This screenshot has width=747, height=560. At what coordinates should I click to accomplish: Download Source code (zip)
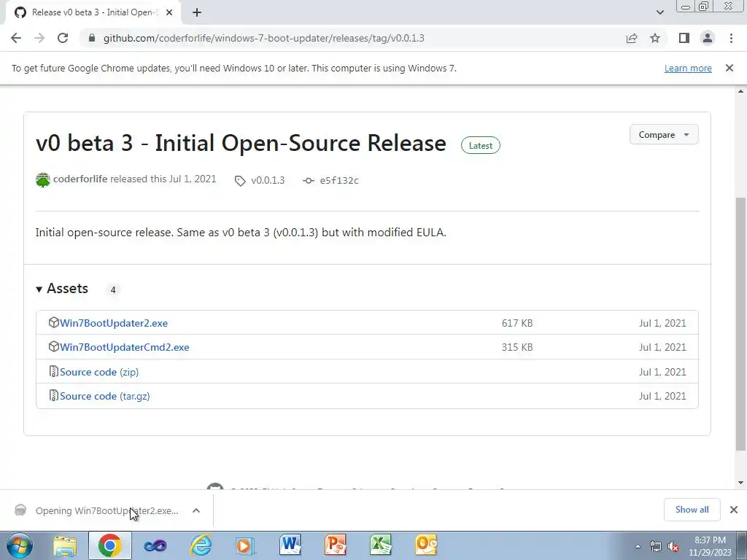coord(99,372)
